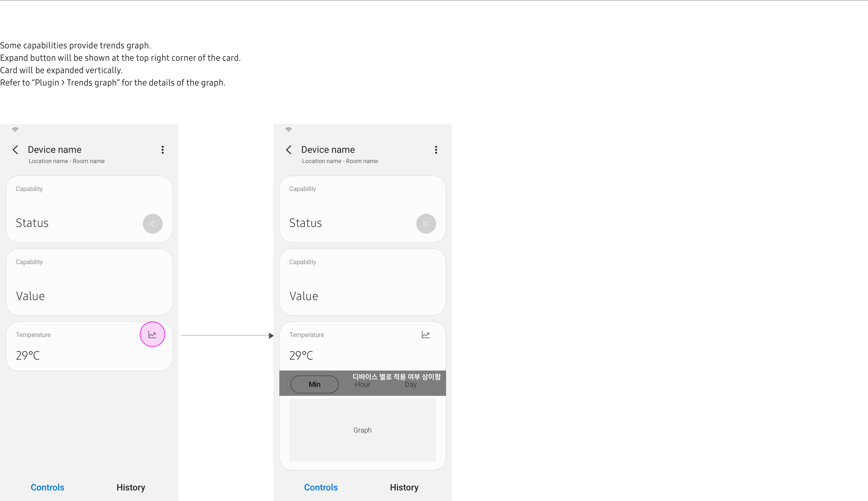Go back using the left screen's arrow
The height and width of the screenshot is (501, 868).
(15, 150)
